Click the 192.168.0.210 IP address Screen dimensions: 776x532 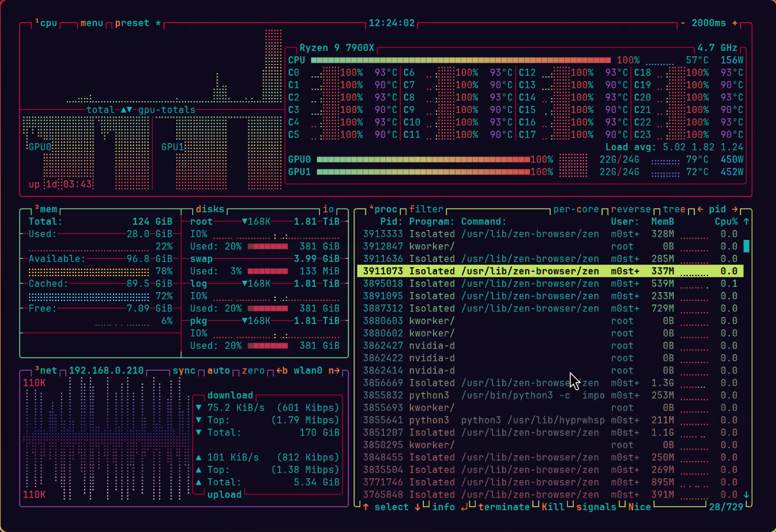coord(106,371)
